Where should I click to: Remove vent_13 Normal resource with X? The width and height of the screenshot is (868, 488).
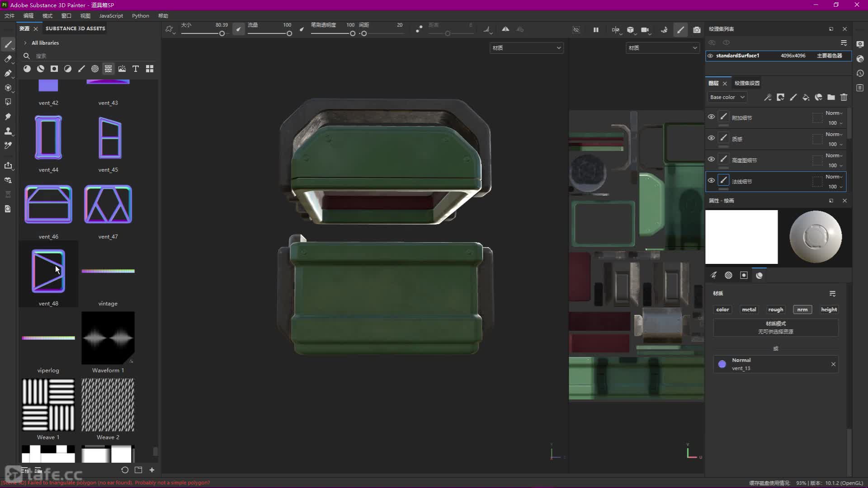833,364
